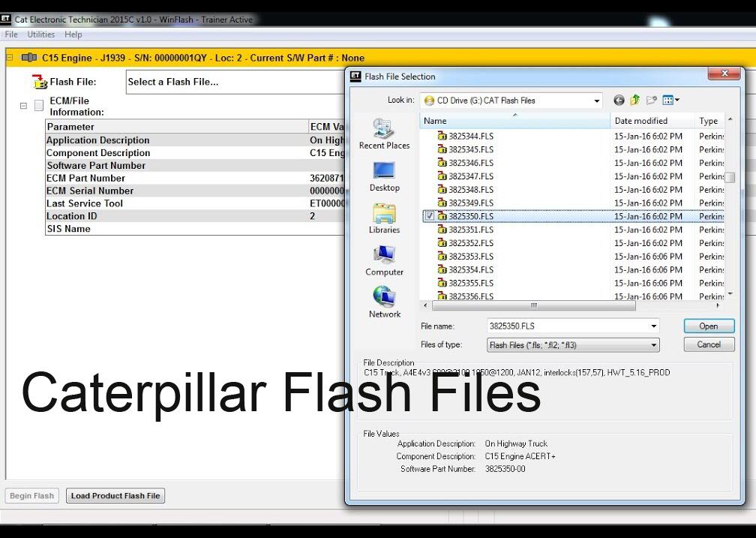Sort files by Type column header
The image size is (756, 538).
tap(709, 121)
